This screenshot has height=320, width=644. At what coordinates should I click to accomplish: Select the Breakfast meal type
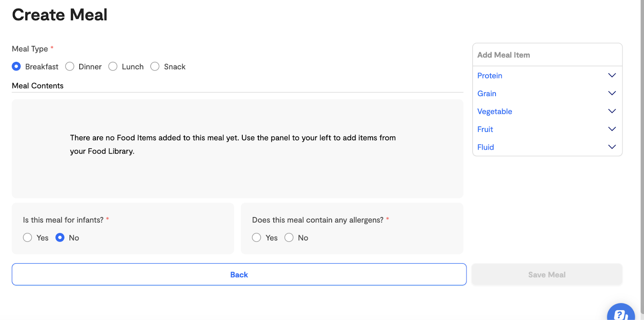click(16, 66)
